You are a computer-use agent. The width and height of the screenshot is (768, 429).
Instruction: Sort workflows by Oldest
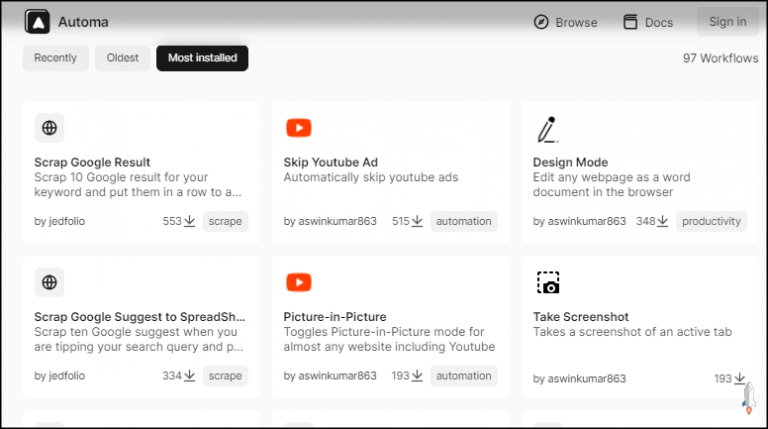123,58
